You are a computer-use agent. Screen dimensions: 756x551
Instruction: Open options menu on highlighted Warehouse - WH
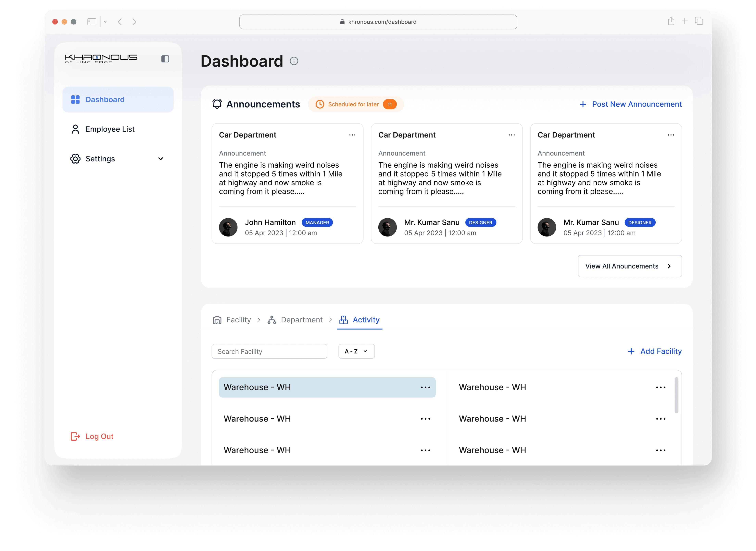point(425,387)
